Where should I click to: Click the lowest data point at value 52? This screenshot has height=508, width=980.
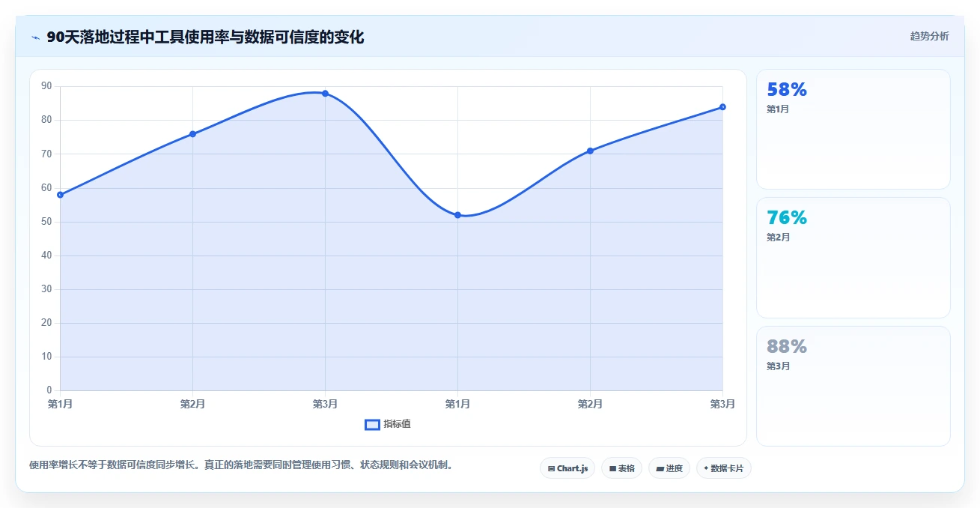(x=457, y=215)
